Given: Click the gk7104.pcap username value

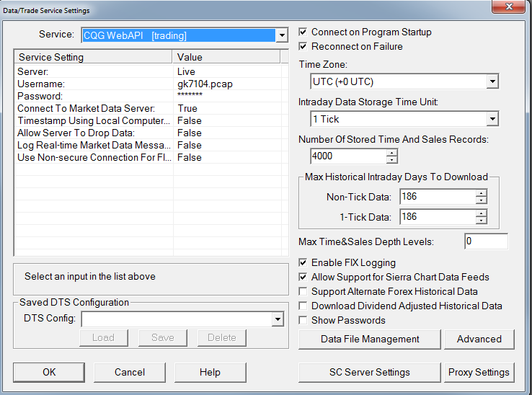Looking at the screenshot, I should click(x=205, y=84).
